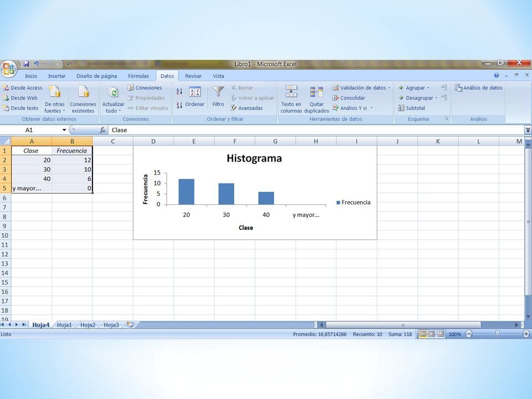
Task: Select Normal view button
Action: pos(423,334)
